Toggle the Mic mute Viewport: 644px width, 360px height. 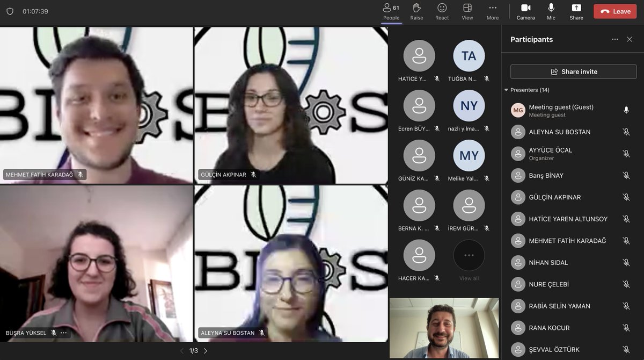pyautogui.click(x=551, y=11)
